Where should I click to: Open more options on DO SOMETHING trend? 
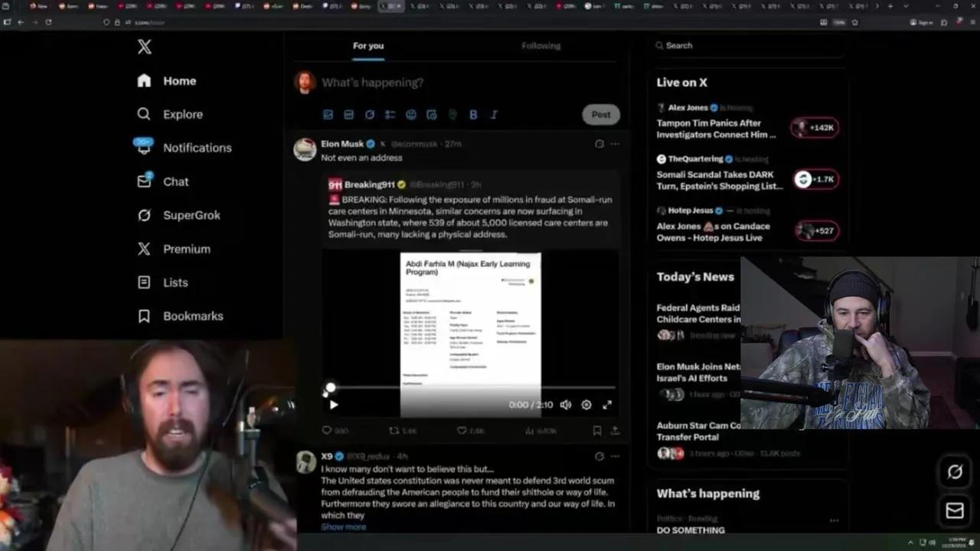834,520
